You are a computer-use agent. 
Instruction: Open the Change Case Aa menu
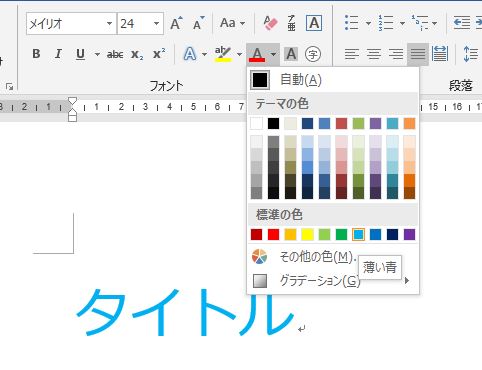(232, 23)
